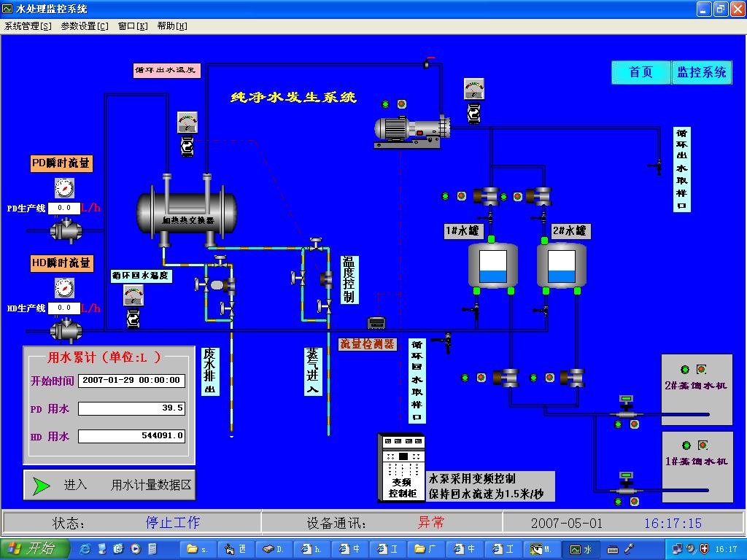Click the control valve beside 温度控制

tap(327, 279)
